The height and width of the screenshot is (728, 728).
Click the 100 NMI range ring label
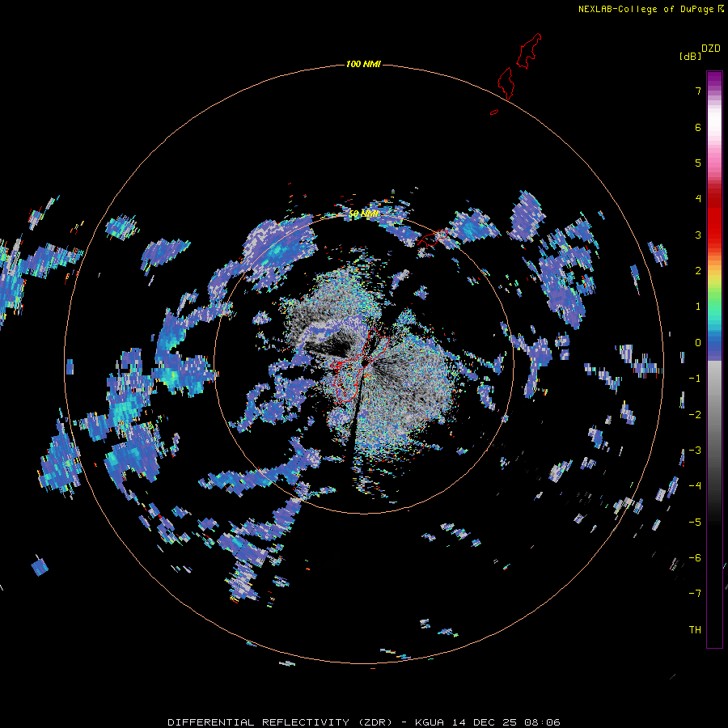[363, 64]
